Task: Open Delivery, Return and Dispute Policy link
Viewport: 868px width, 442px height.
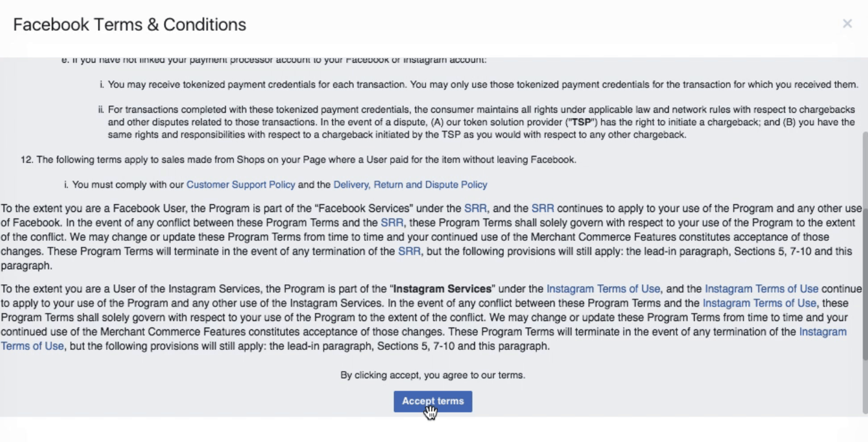Action: 411,185
